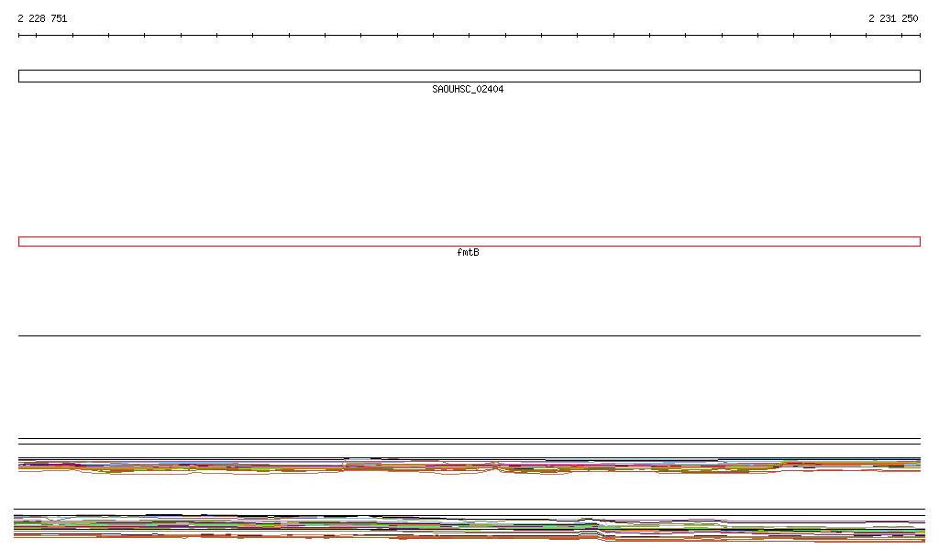The height and width of the screenshot is (560, 939).
Task: Click the SAOUHSC_02404 locus label
Action: pyautogui.click(x=468, y=89)
